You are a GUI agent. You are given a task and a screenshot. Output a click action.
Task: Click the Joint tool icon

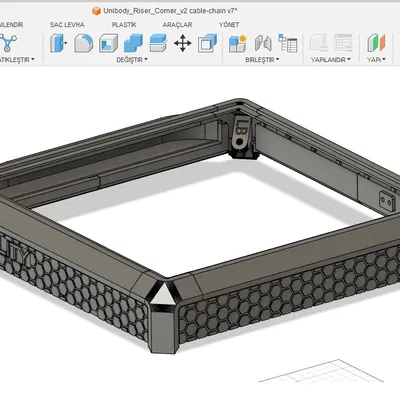click(x=263, y=44)
